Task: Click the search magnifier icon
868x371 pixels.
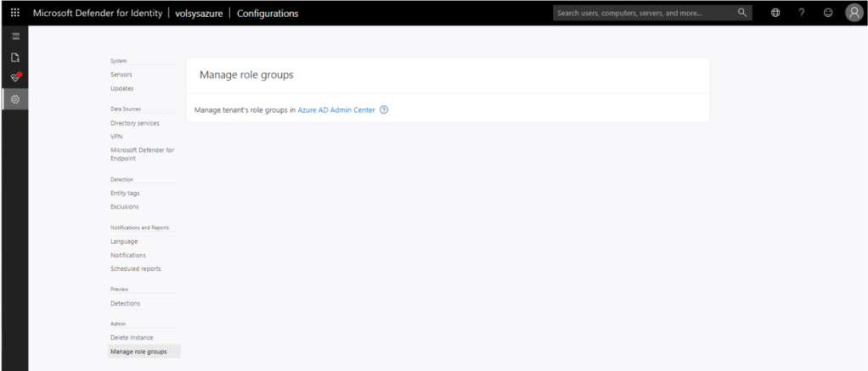Action: click(742, 13)
